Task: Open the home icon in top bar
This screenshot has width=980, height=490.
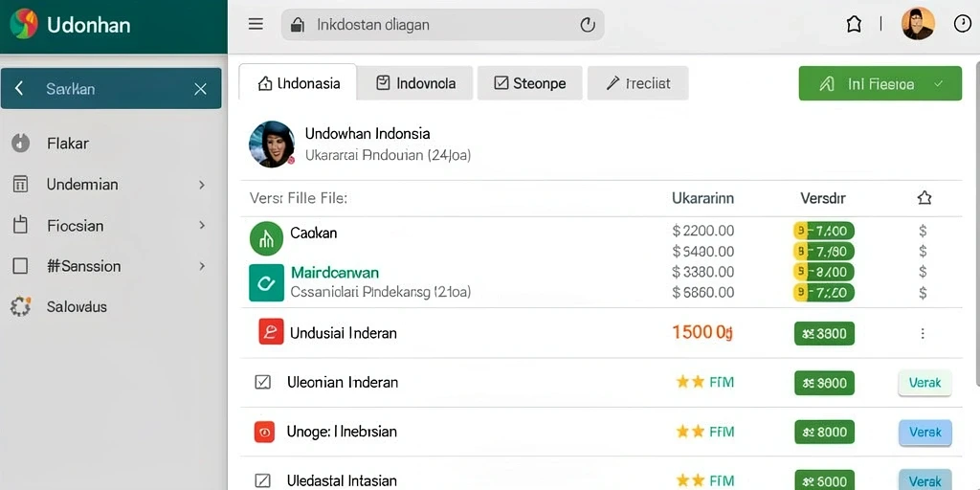Action: (x=853, y=24)
